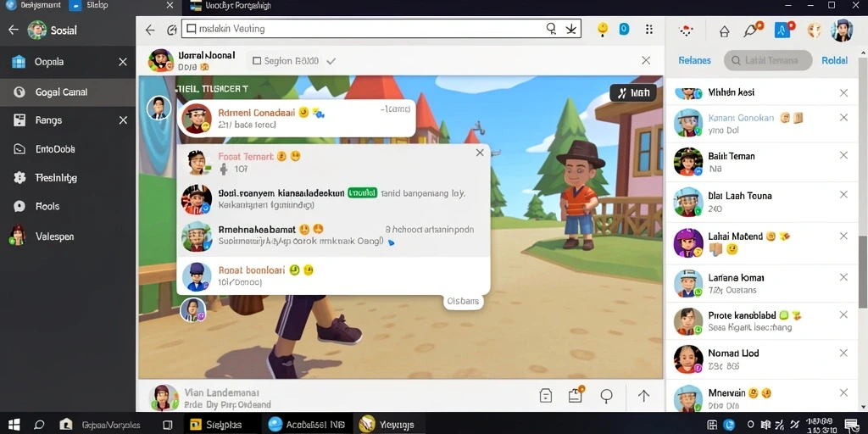Click the badged attachment icon in the chat bar
Image resolution: width=868 pixels, height=434 pixels.
pyautogui.click(x=576, y=394)
